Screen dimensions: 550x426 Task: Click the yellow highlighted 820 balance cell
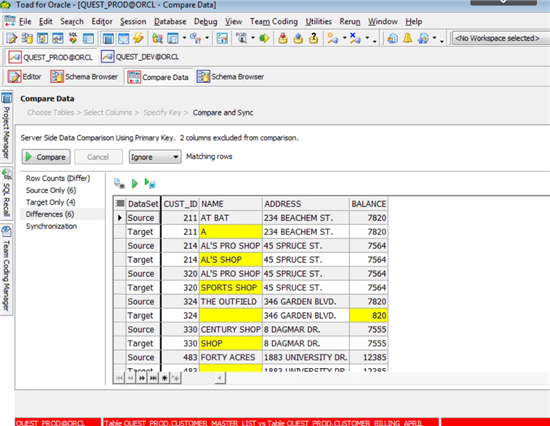click(368, 315)
